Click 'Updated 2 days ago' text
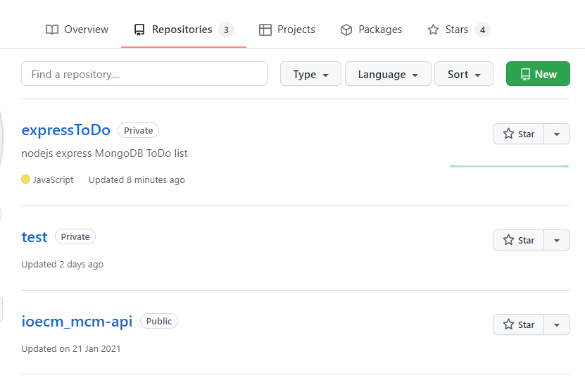This screenshot has height=392, width=585. pos(63,265)
